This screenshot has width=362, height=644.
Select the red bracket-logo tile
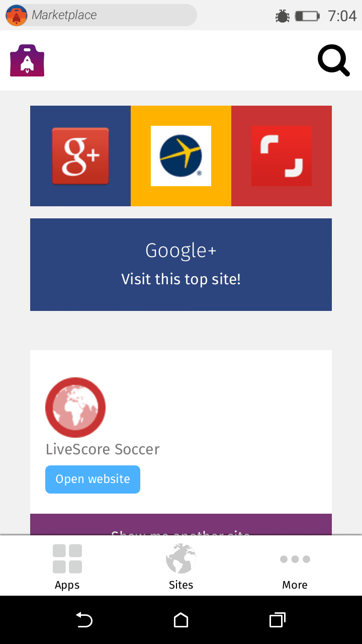pyautogui.click(x=282, y=156)
